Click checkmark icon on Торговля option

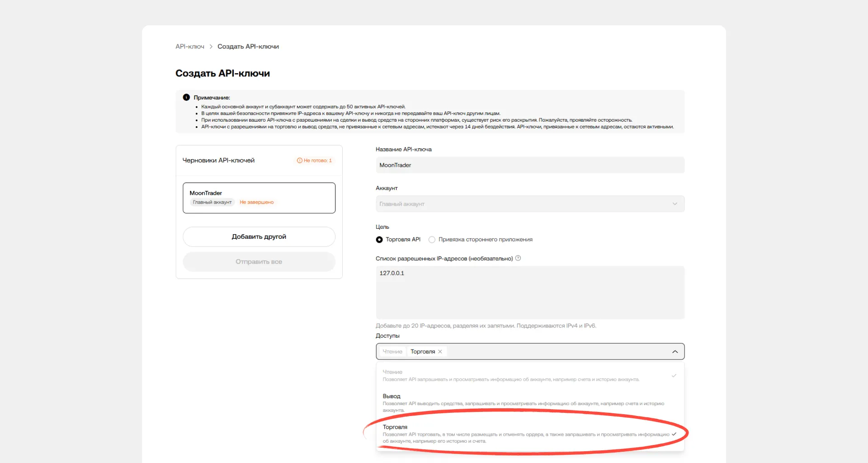(674, 434)
